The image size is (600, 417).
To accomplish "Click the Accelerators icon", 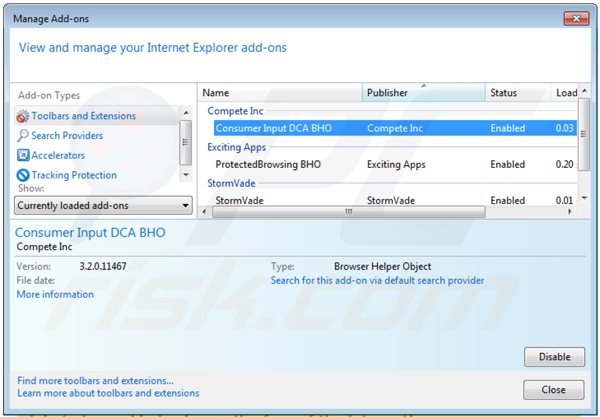I will click(23, 156).
